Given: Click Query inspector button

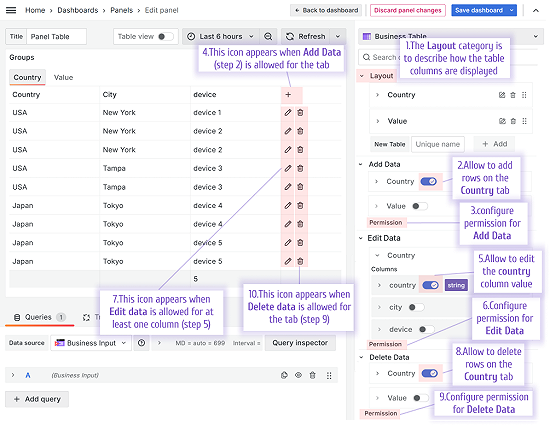Looking at the screenshot, I should click(300, 343).
